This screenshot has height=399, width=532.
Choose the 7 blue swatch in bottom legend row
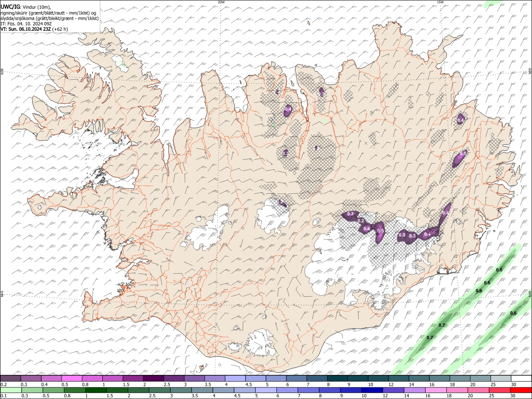pyautogui.click(x=308, y=390)
